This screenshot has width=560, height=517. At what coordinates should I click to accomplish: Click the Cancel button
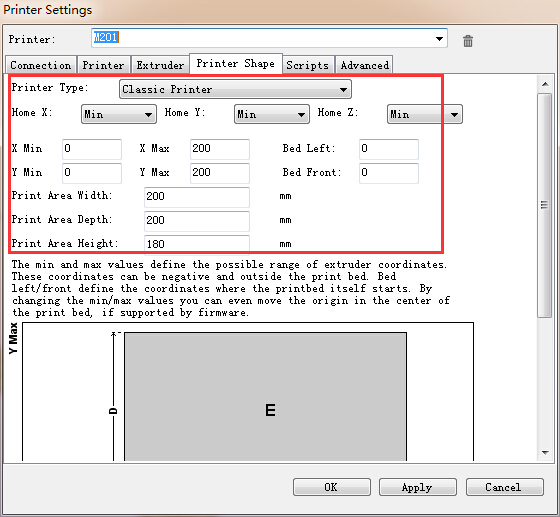point(505,487)
